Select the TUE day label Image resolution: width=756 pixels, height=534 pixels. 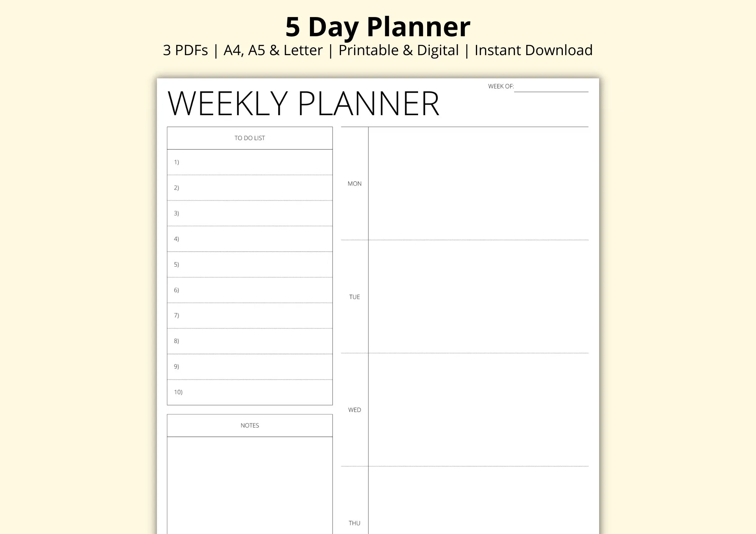[x=355, y=297]
